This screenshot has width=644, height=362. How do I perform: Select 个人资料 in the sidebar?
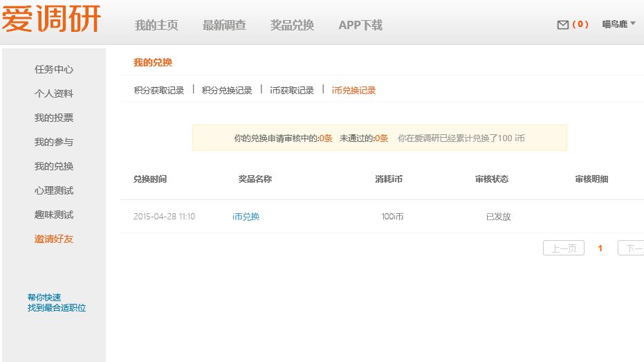pyautogui.click(x=54, y=93)
